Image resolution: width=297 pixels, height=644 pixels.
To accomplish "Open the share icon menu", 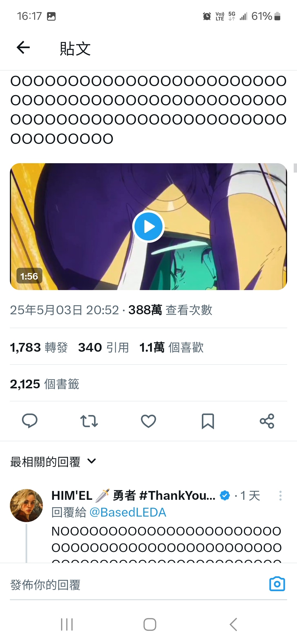I will click(x=267, y=421).
